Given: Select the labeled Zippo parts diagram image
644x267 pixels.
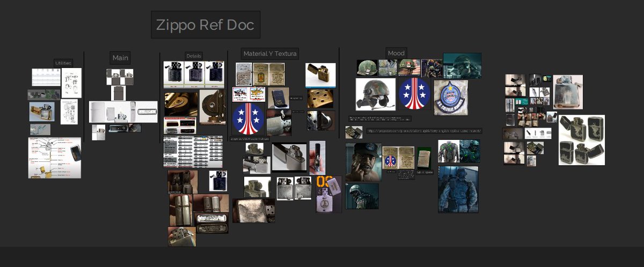Looking at the screenshot, I should tap(55, 158).
